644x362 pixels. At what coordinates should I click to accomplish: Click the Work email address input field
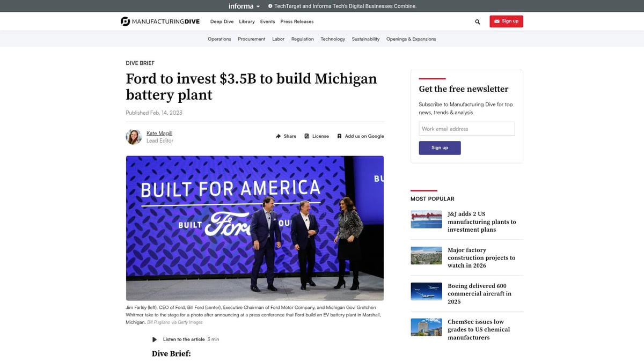[x=466, y=129]
